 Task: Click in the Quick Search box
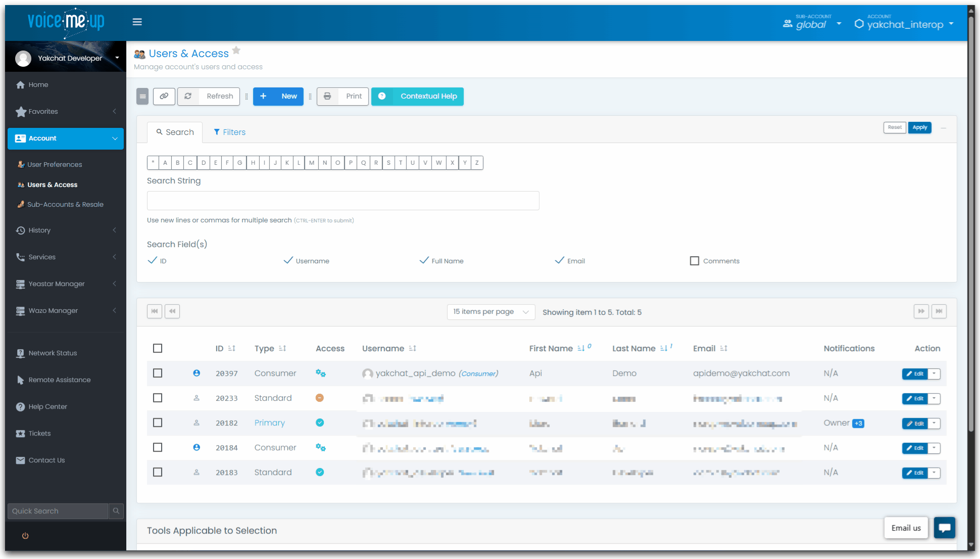[x=58, y=511]
